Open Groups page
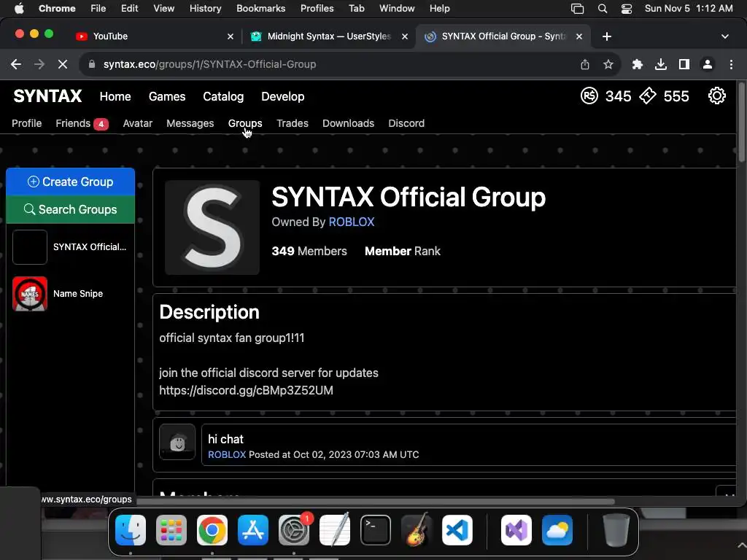Viewport: 747px width, 560px height. pos(245,123)
